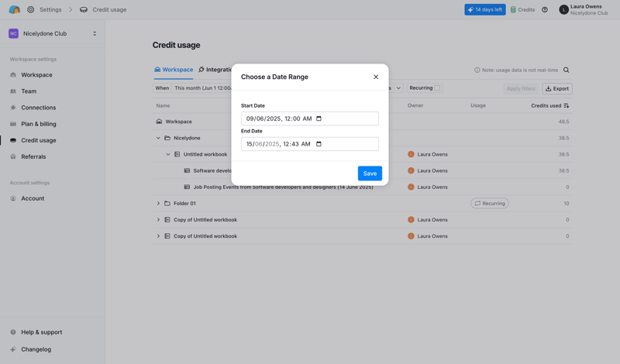Click the Job Posting Events table row
The width and height of the screenshot is (620, 364).
362,187
